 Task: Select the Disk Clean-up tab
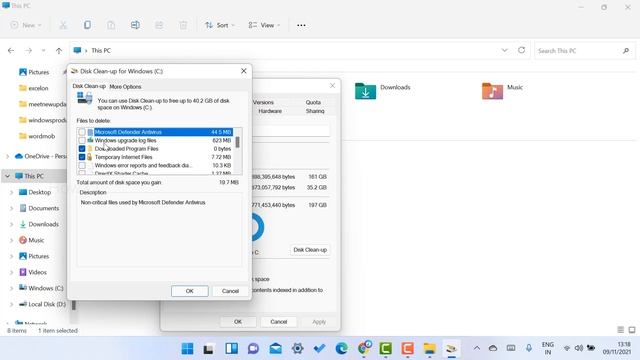click(x=89, y=86)
